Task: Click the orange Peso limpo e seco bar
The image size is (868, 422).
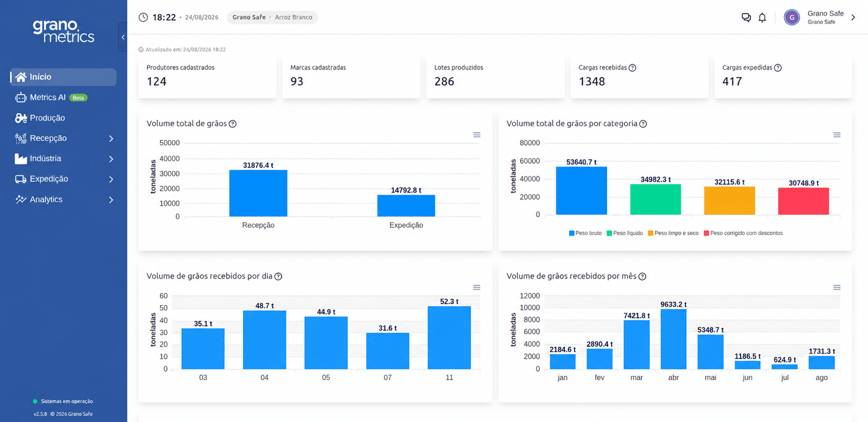Action: click(730, 201)
